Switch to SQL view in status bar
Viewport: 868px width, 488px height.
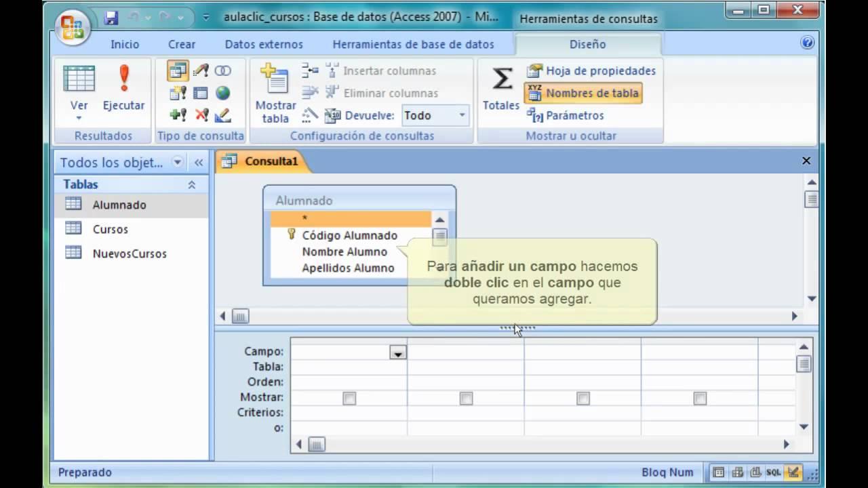pos(774,472)
